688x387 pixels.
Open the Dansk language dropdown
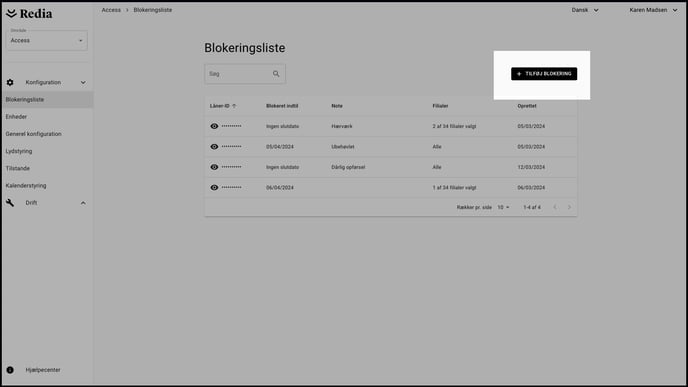(585, 10)
